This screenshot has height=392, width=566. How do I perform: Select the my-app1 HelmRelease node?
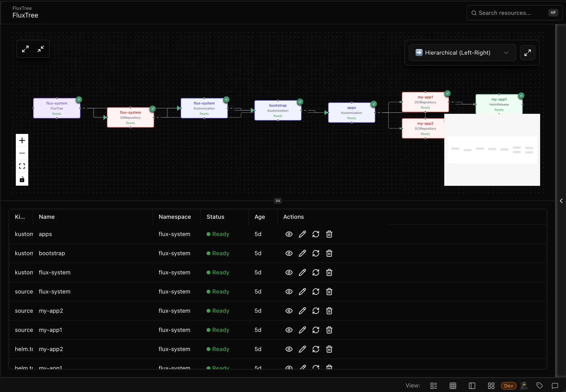499,104
